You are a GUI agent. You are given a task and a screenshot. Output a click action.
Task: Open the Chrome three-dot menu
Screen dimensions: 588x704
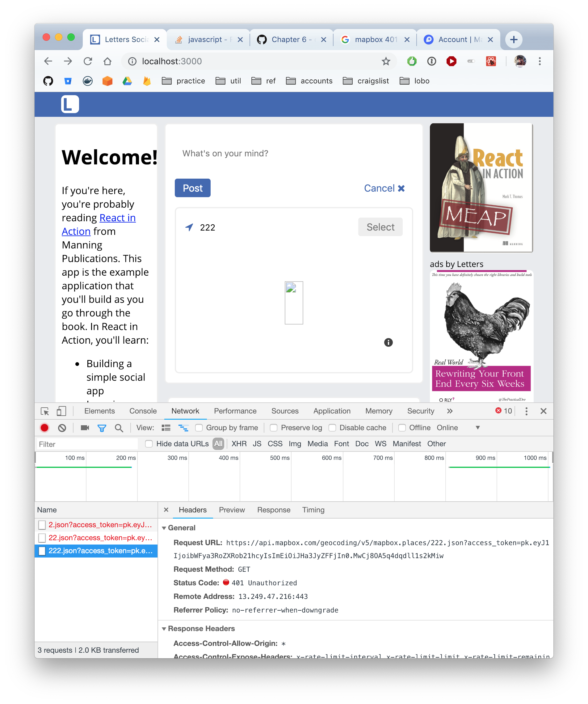(x=540, y=61)
